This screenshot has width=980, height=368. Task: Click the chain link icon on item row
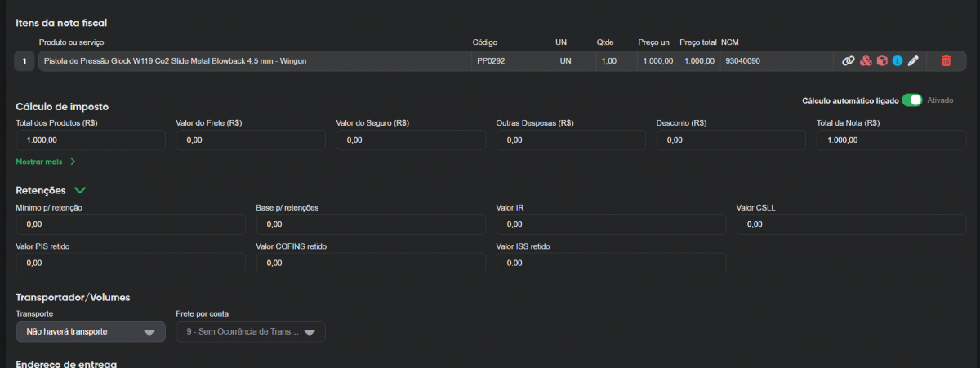(x=848, y=60)
